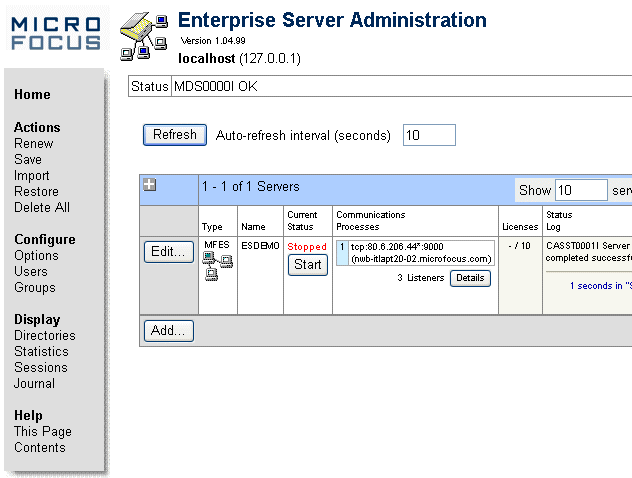Click the localhost (127.0.0.1) host label
632x478 pixels.
[x=239, y=59]
